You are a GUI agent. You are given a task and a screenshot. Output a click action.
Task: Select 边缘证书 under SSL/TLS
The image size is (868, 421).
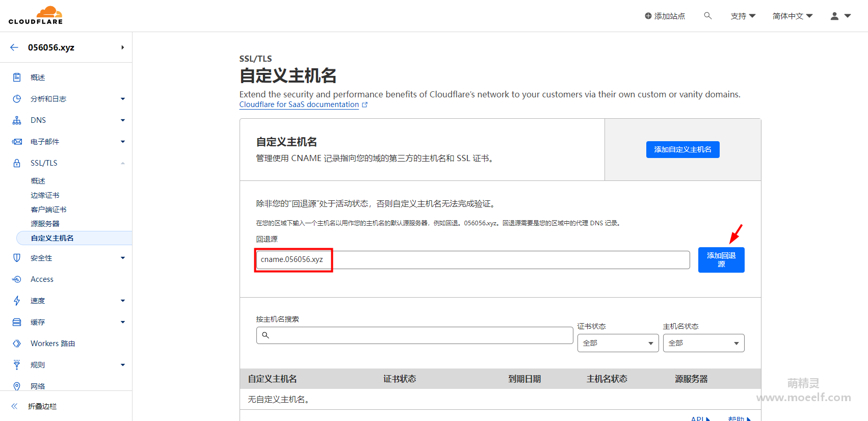(45, 195)
